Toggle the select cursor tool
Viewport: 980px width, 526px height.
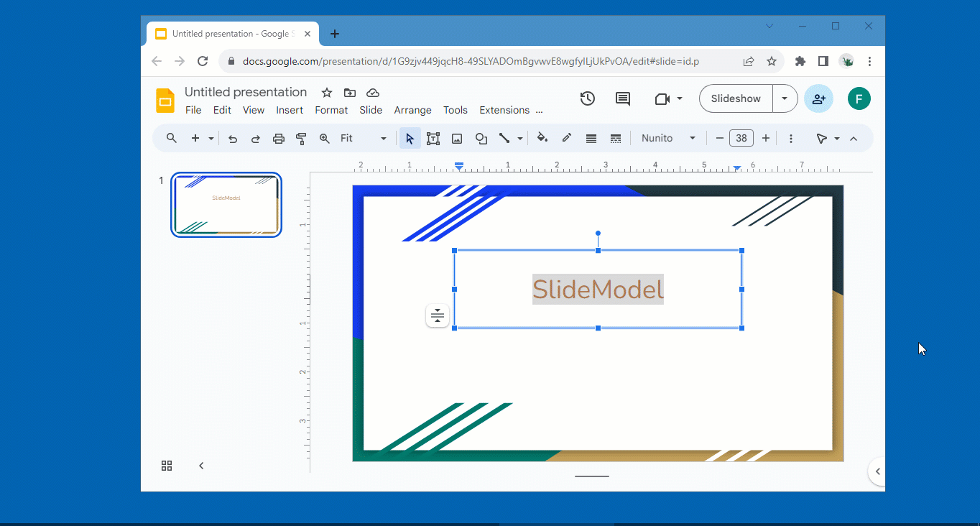(410, 138)
